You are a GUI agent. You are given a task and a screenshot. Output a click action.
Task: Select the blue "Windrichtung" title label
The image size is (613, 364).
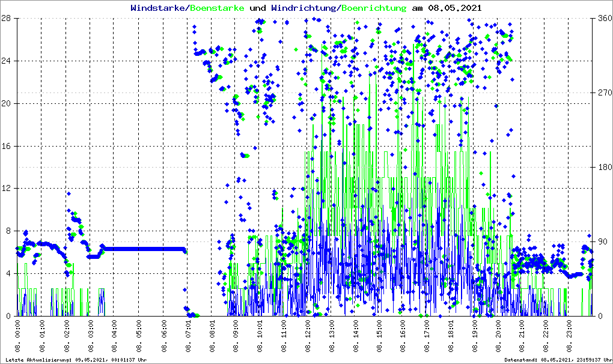[304, 8]
